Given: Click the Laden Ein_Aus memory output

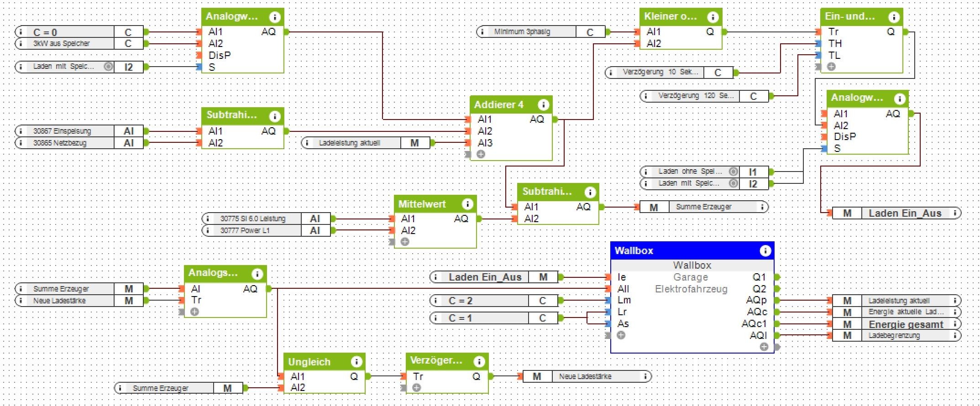Looking at the screenshot, I should 896,213.
